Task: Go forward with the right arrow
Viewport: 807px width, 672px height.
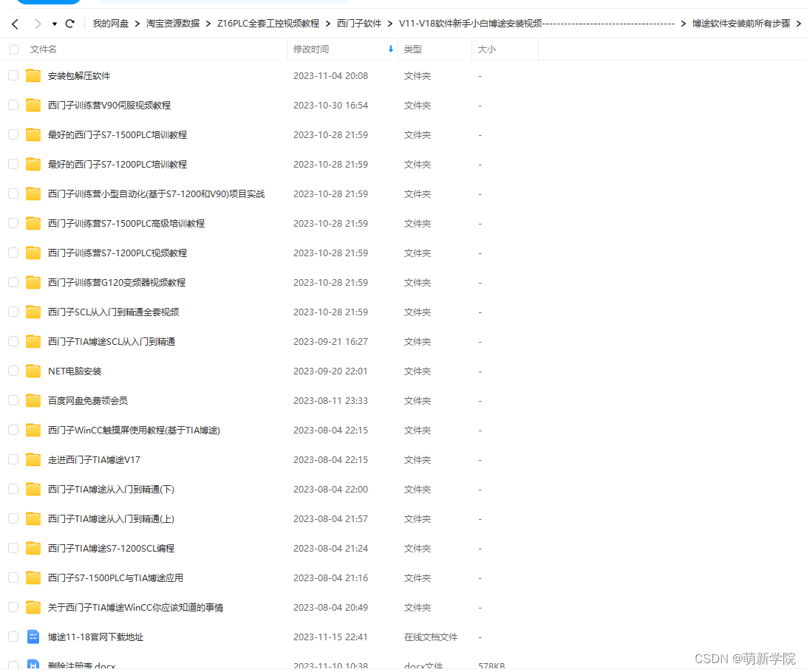Action: [x=37, y=24]
